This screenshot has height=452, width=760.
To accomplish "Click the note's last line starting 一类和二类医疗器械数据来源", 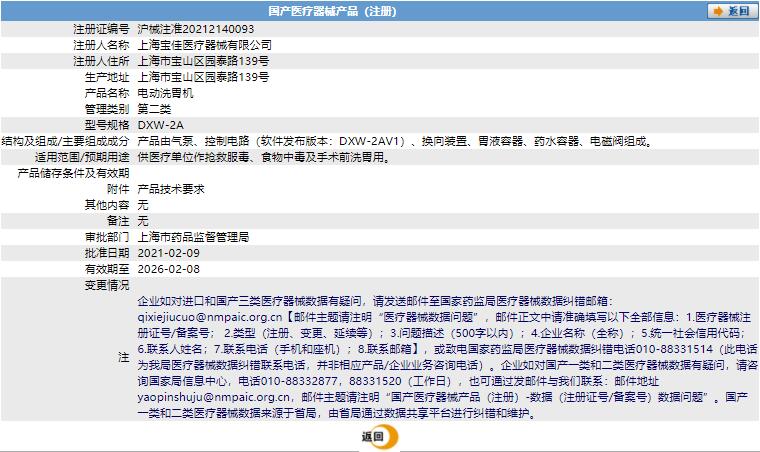I will 337,413.
